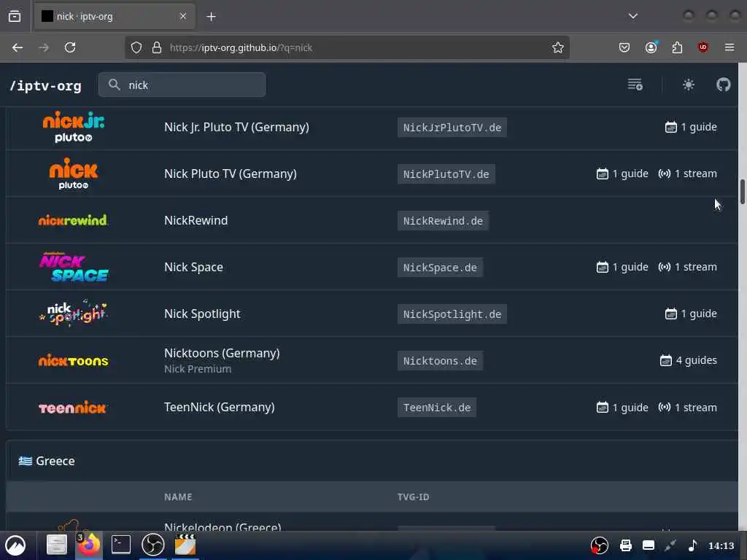Image resolution: width=747 pixels, height=560 pixels.
Task: Open the create playlist icon
Action: click(635, 85)
